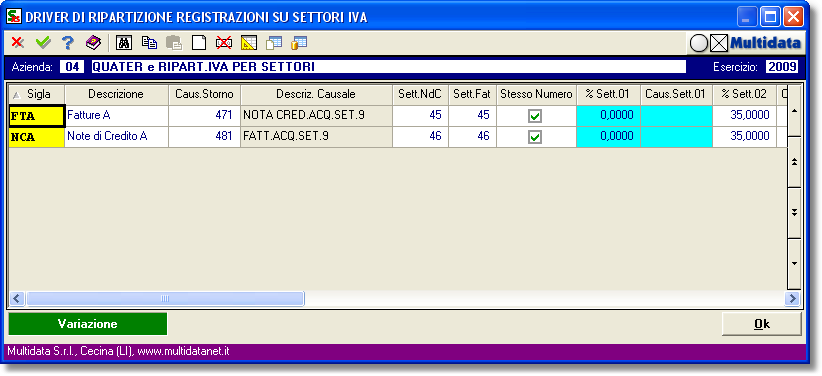Click cyan Caus.Sett.01 cell in FTA row

click(676, 116)
